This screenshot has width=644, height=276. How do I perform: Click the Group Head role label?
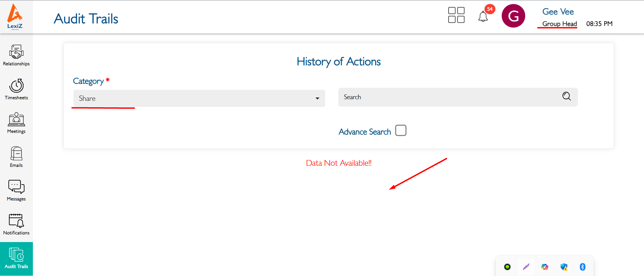click(559, 24)
